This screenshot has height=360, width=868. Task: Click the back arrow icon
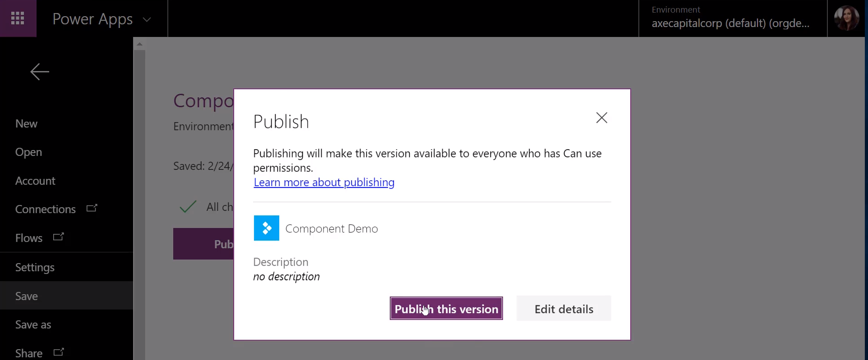click(x=40, y=72)
